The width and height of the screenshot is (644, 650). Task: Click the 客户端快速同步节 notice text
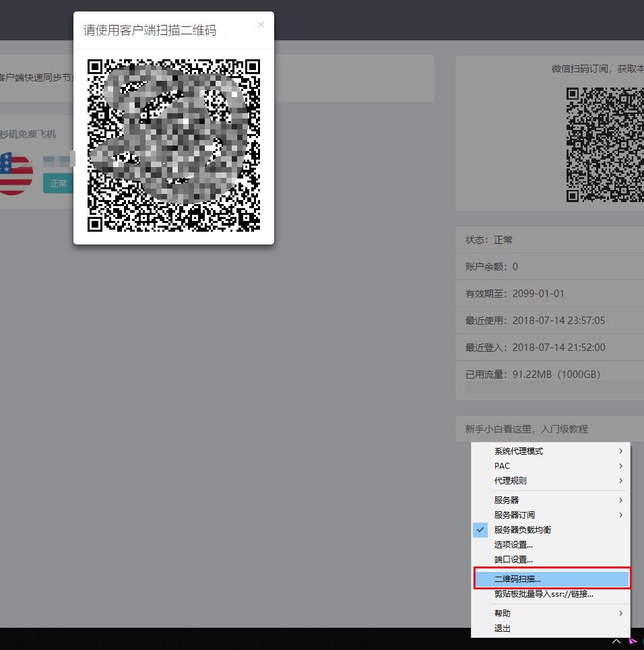pyautogui.click(x=36, y=77)
